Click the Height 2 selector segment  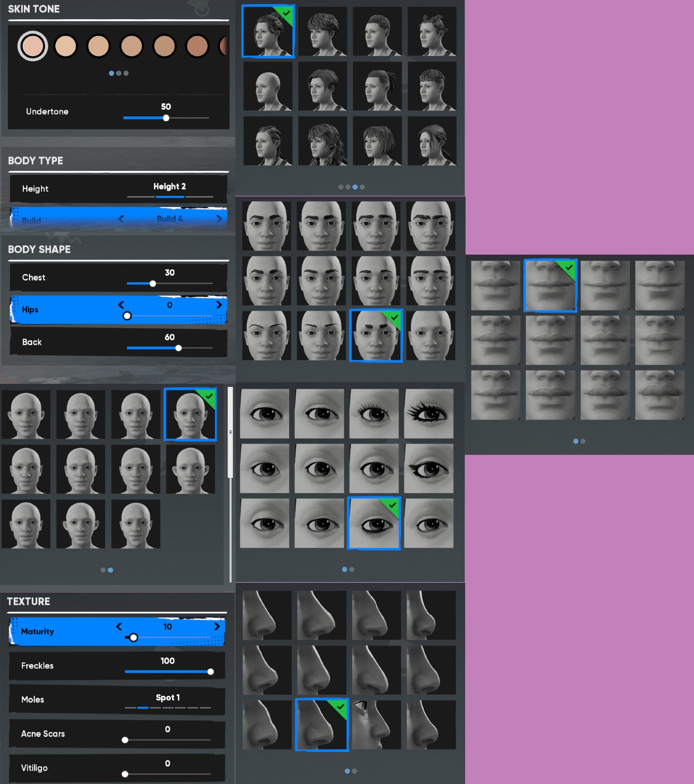[170, 196]
